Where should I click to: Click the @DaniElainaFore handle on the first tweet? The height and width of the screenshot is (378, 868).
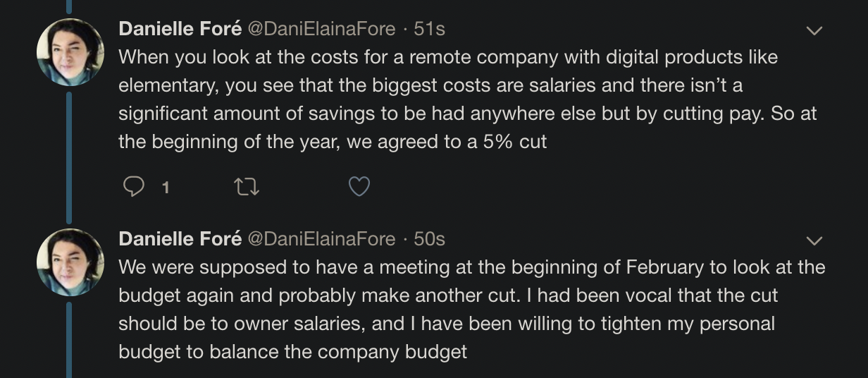[321, 28]
